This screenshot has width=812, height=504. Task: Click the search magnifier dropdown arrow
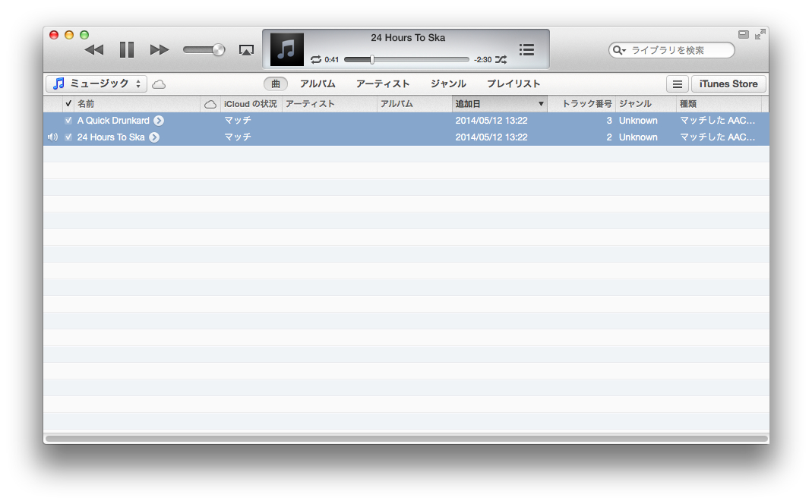click(618, 50)
